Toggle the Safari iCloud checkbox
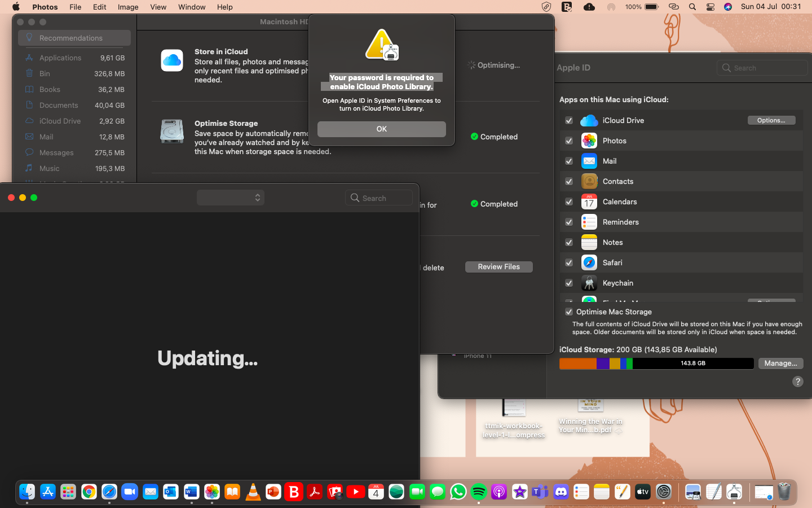812x508 pixels. pos(569,262)
